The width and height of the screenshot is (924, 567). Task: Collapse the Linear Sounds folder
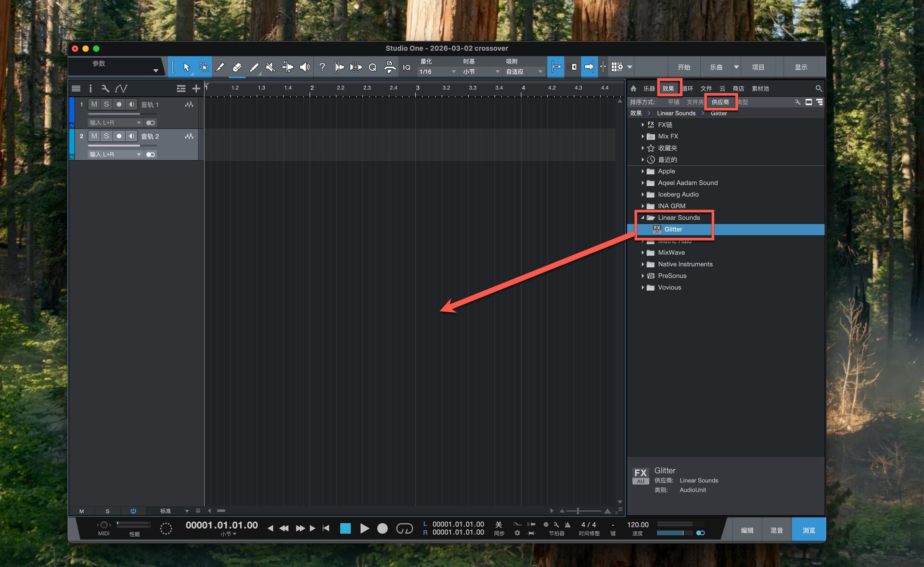[642, 218]
